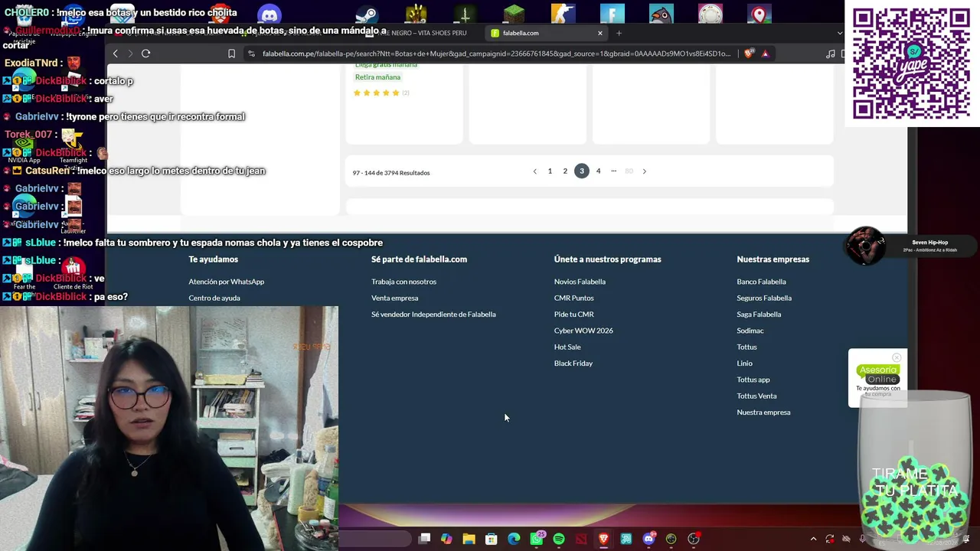Open File Explorer from the taskbar
Viewport: 980px width, 551px height.
(469, 539)
